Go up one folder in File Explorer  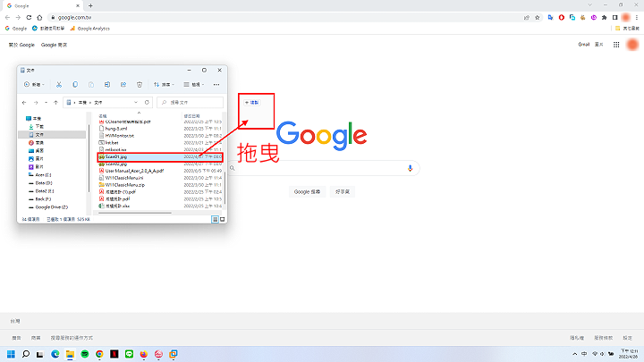[55, 103]
